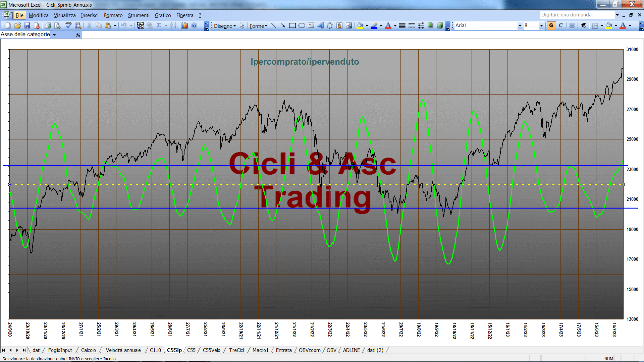Viewport: 644px width, 362px height.
Task: Switch to the Velocità annuale sheet tab
Action: tap(123, 350)
